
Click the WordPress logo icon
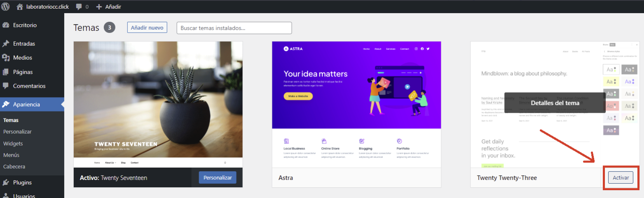click(x=6, y=7)
